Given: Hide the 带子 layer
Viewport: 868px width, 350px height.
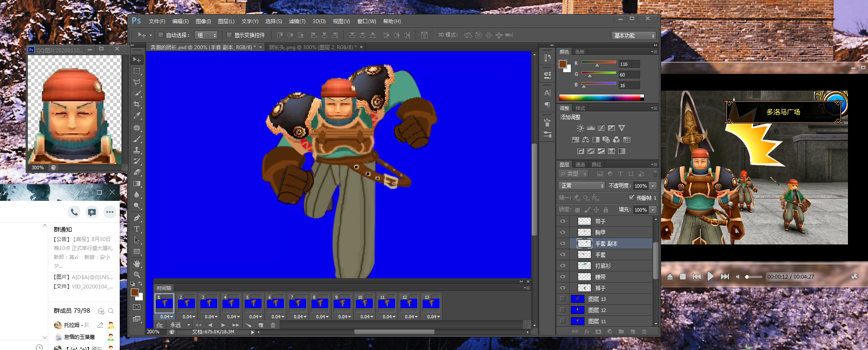Looking at the screenshot, I should [x=563, y=221].
